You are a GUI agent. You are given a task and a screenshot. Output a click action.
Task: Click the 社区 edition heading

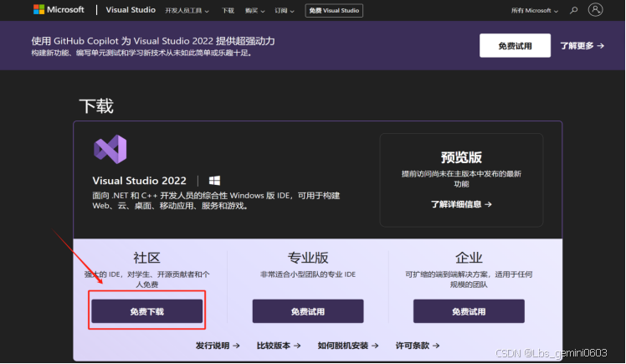[147, 258]
